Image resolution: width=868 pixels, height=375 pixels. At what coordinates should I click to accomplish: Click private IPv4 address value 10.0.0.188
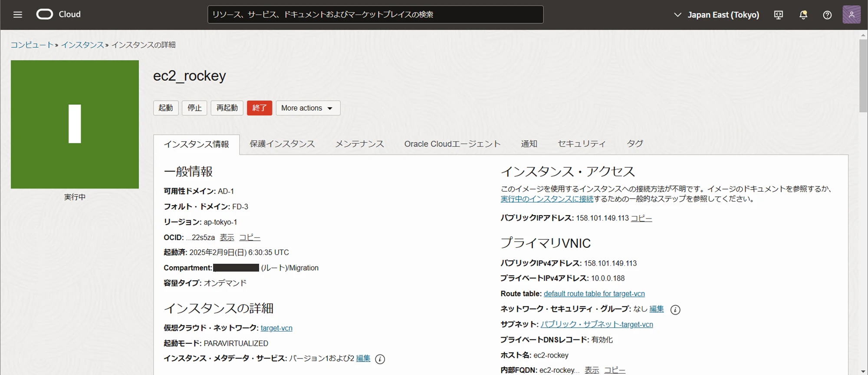(x=608, y=278)
